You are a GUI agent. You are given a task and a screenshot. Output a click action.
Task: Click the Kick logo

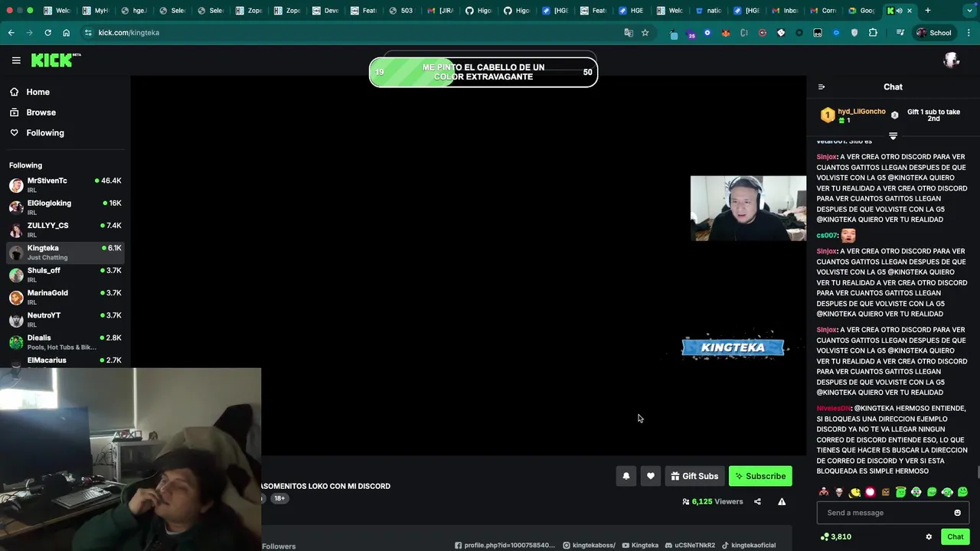(56, 60)
